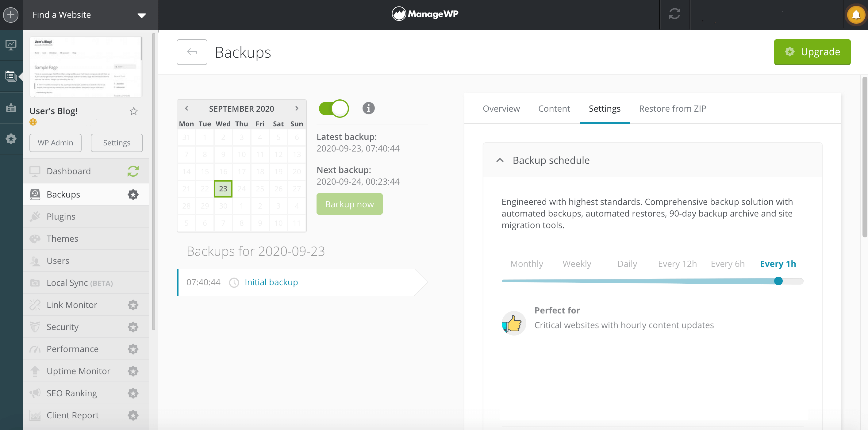
Task: Select the Daily schedule option
Action: tap(627, 263)
